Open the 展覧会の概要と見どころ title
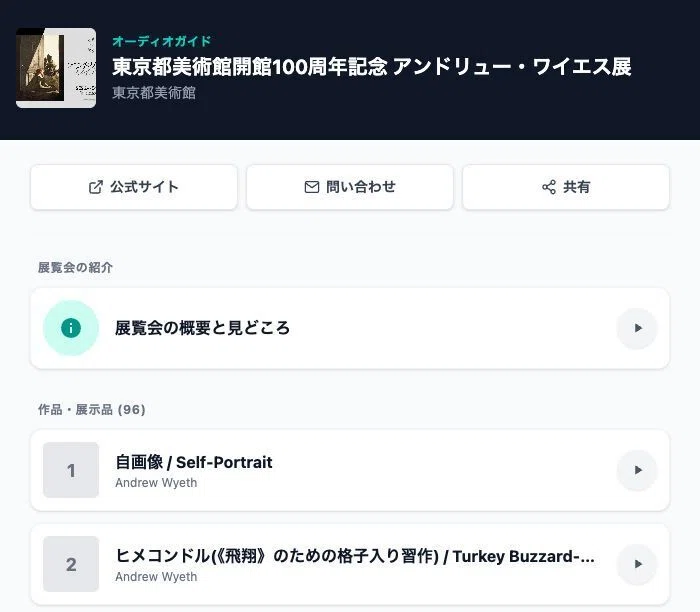The image size is (700, 612). (202, 328)
